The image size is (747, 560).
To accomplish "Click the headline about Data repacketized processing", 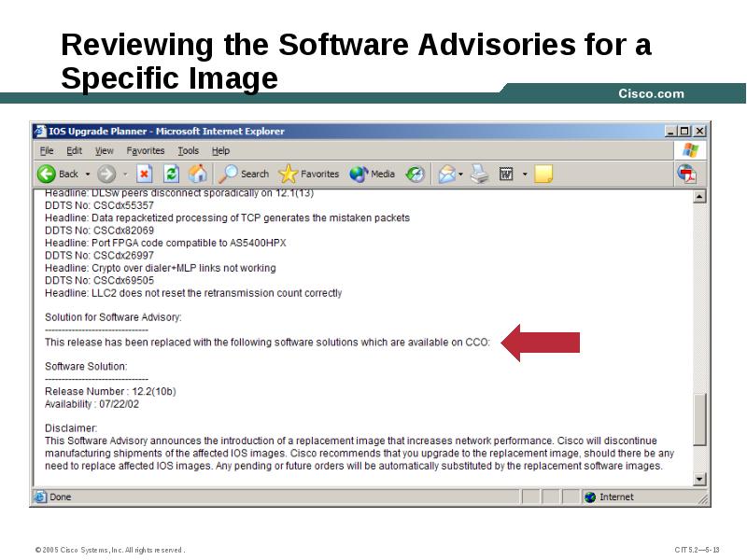I will pyautogui.click(x=227, y=218).
